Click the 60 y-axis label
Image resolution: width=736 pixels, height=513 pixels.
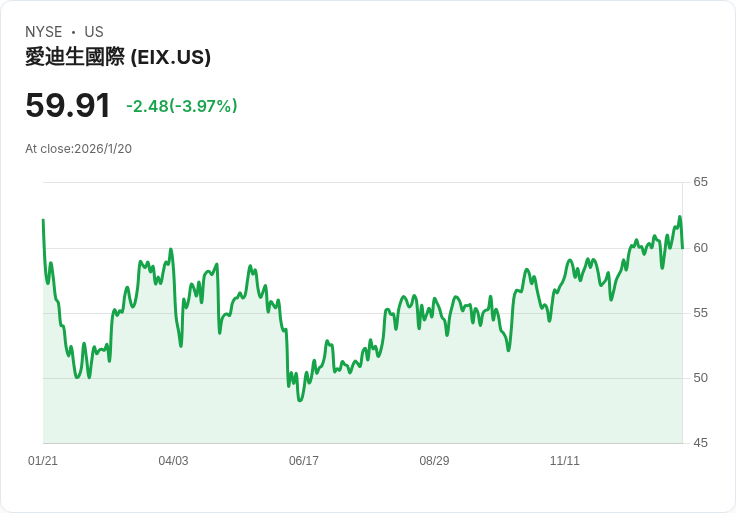[x=701, y=248]
